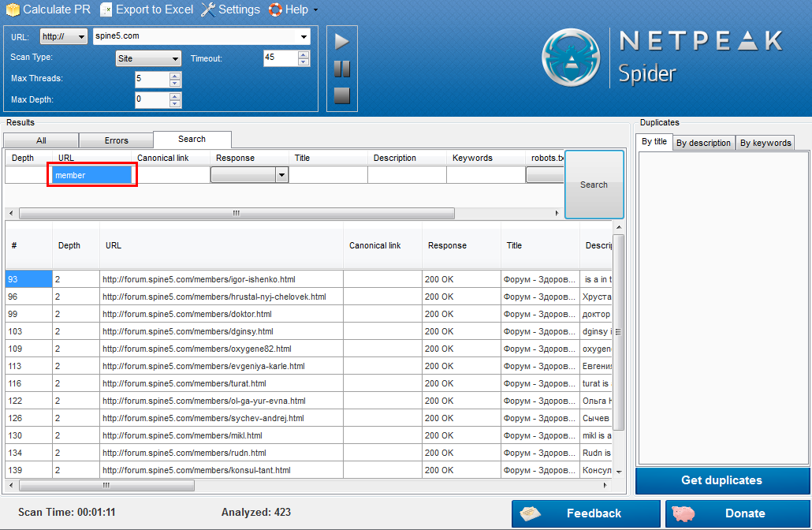Viewport: 812px width, 530px height.
Task: Select result row number 93
Action: [29, 279]
